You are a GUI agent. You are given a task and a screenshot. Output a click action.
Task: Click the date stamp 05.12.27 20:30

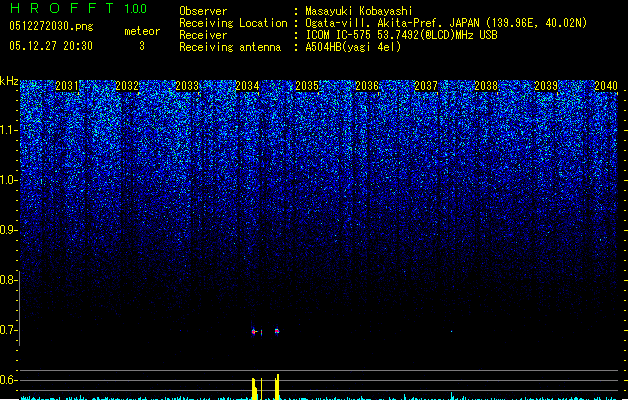[x=51, y=46]
